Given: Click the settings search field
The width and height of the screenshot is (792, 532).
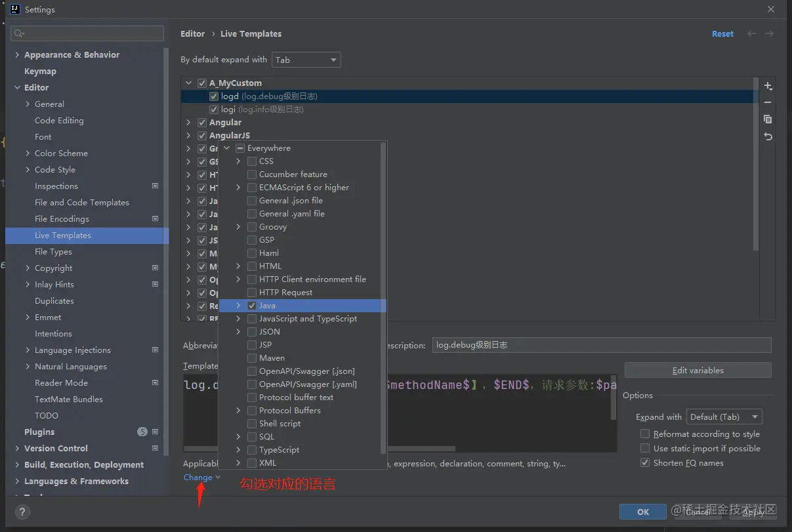Looking at the screenshot, I should 87,33.
